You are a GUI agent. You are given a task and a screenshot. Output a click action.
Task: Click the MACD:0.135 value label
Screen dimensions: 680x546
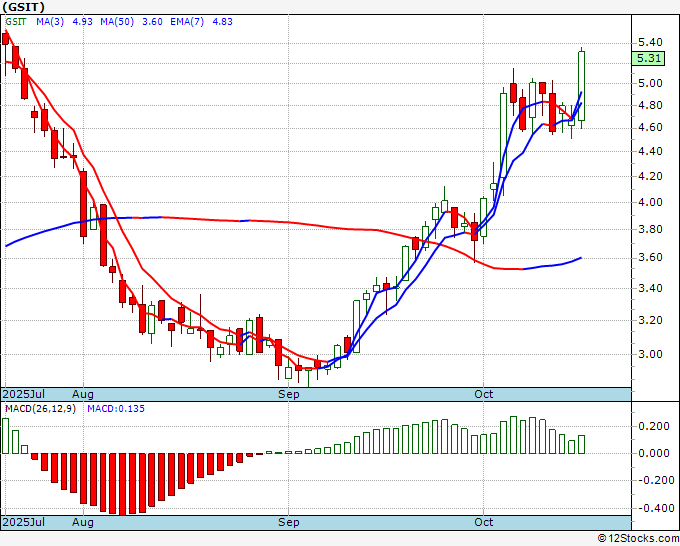116,409
